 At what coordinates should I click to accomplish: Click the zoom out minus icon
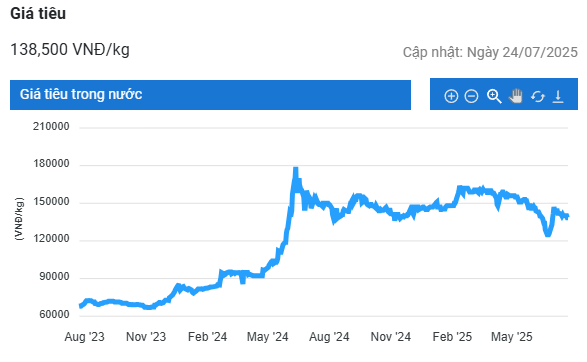(471, 96)
